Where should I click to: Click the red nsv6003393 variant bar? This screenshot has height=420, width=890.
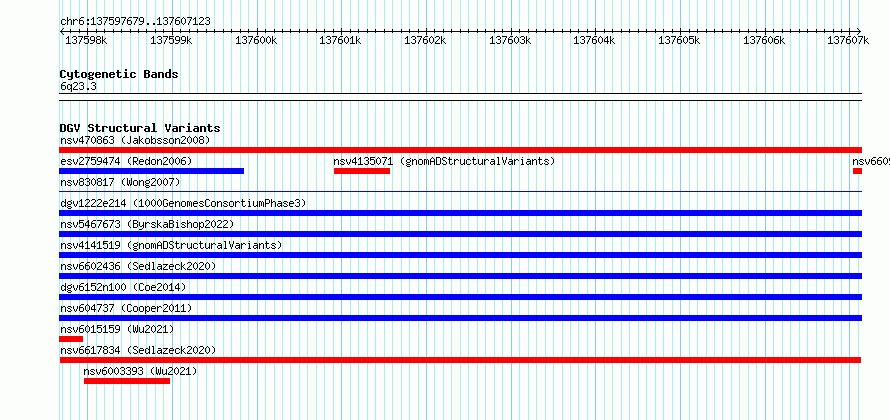[127, 381]
